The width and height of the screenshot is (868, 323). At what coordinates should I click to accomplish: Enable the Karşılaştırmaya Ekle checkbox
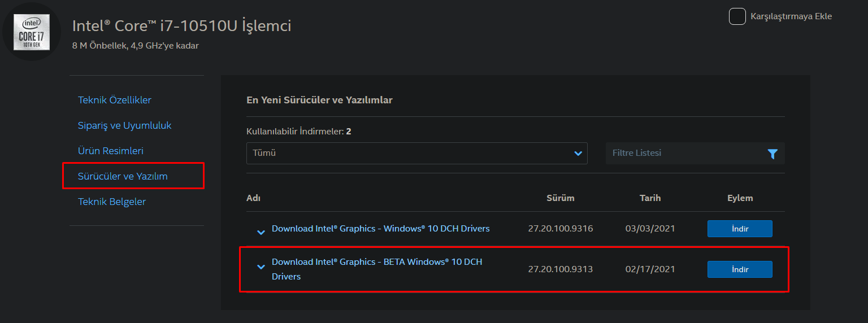[737, 16]
